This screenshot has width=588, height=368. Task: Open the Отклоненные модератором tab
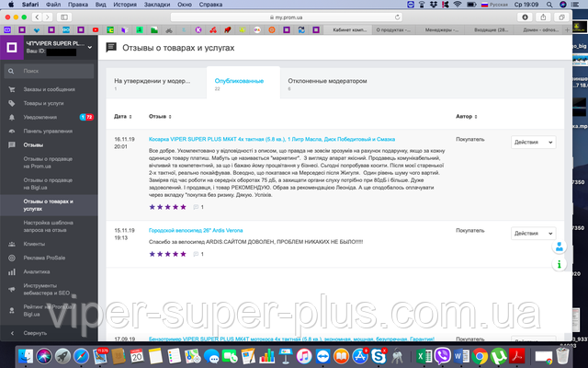[327, 84]
